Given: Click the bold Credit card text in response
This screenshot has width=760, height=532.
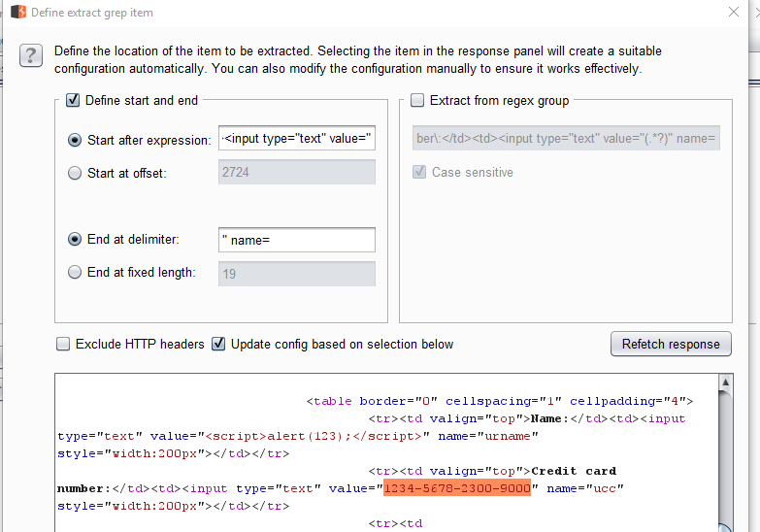Looking at the screenshot, I should pos(574,471).
